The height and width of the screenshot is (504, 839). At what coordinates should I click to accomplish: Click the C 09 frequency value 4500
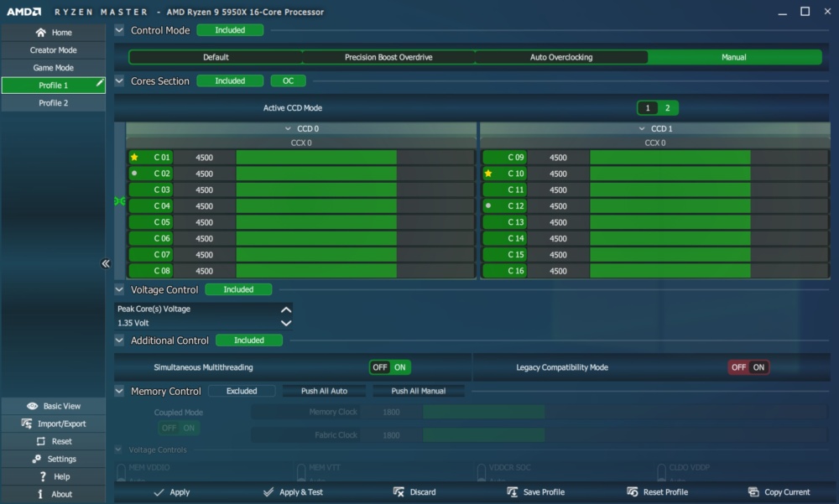[x=558, y=158]
